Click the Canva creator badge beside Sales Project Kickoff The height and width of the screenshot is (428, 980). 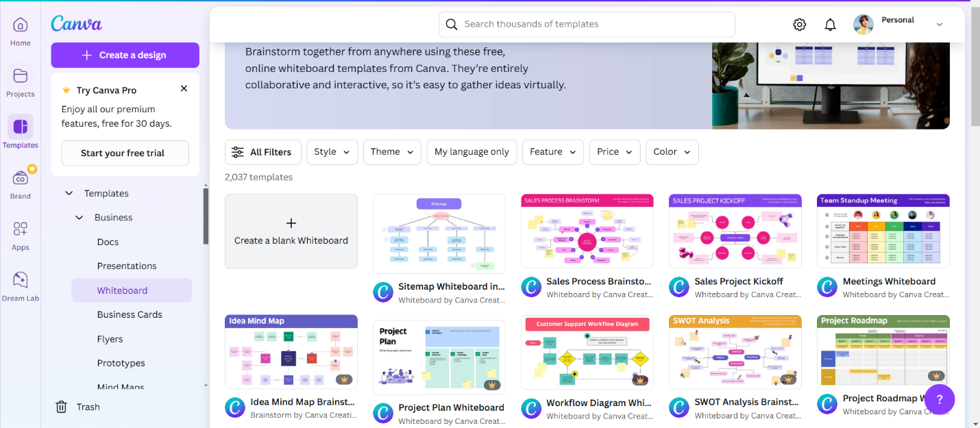tap(679, 287)
